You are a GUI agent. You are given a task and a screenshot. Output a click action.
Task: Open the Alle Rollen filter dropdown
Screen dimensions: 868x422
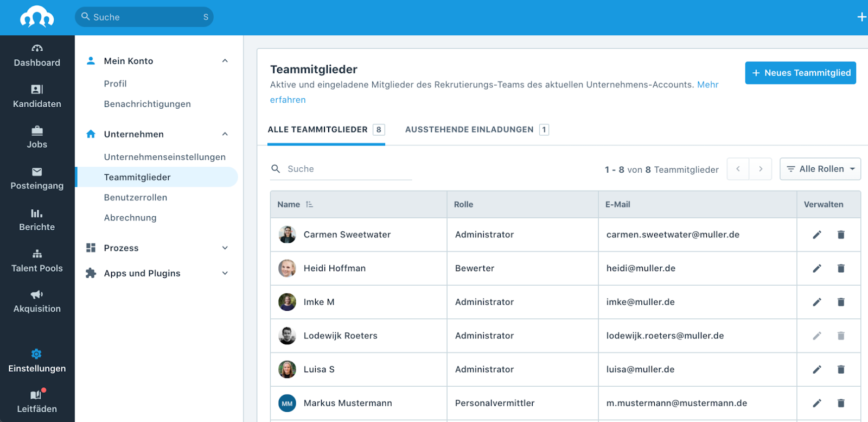click(x=820, y=169)
